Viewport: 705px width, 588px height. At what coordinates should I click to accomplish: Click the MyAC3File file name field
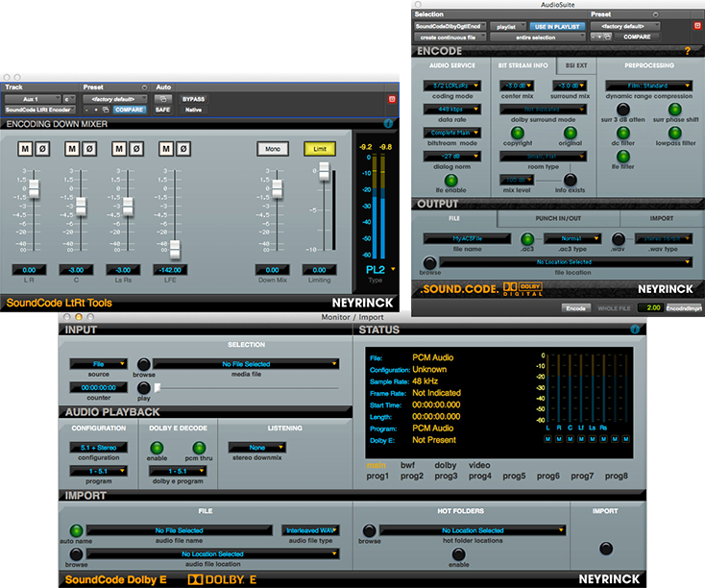coord(467,238)
